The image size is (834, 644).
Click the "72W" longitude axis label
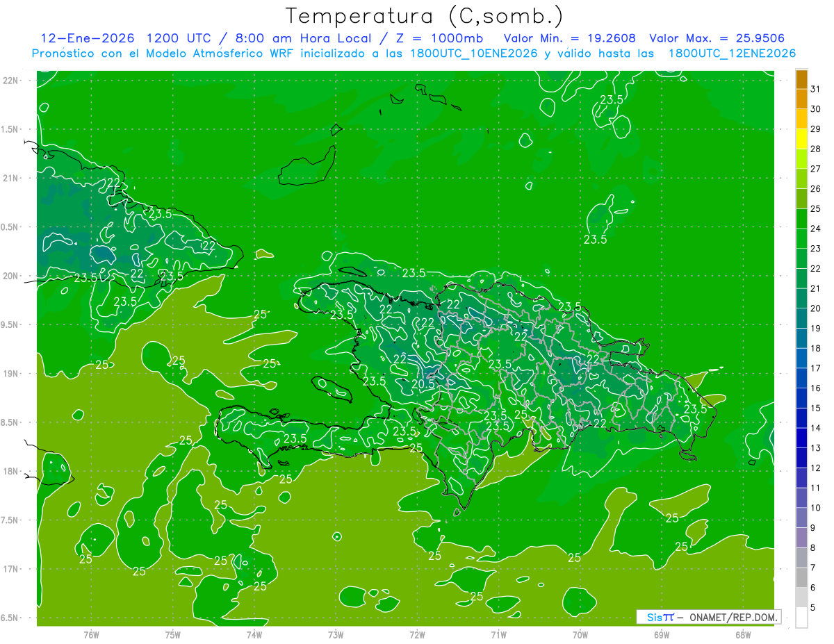pos(417,634)
